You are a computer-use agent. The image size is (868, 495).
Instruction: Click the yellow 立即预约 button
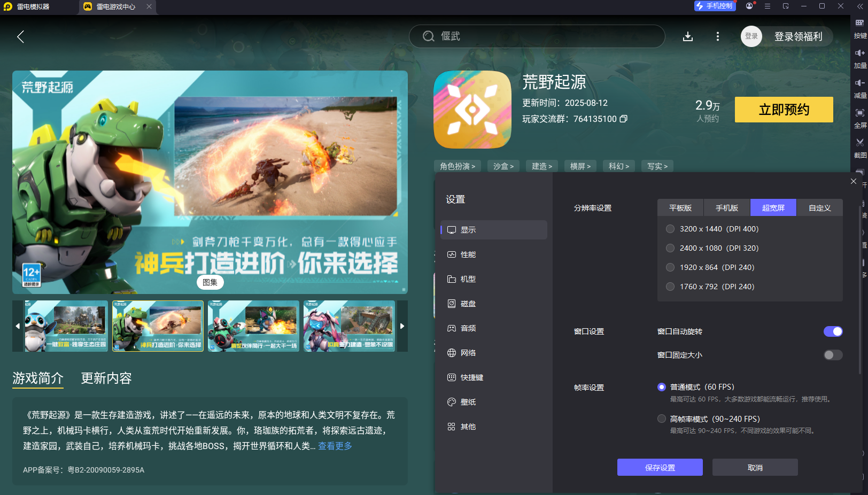click(x=784, y=110)
